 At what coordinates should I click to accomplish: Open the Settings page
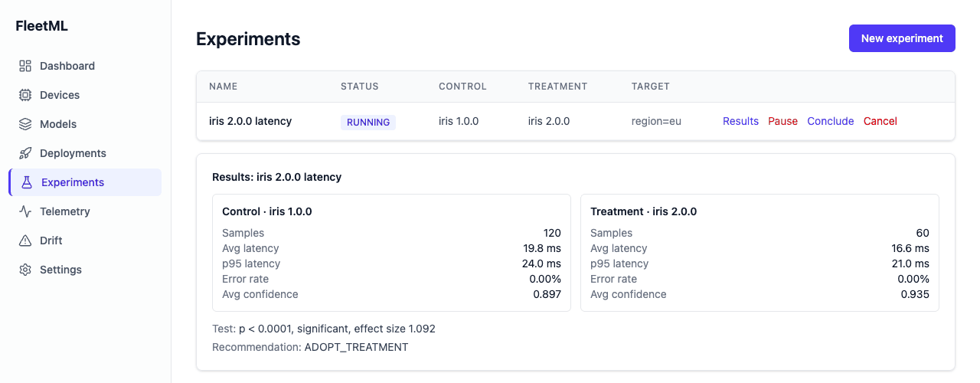click(85, 270)
